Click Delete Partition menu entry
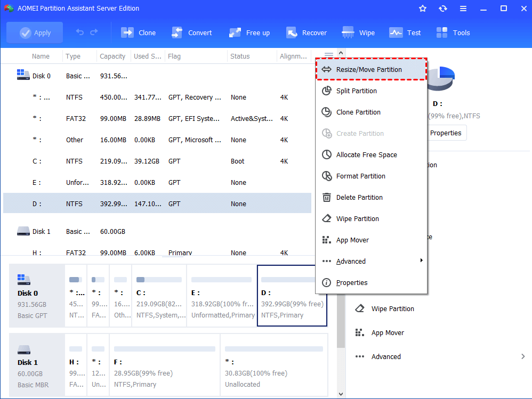 [x=359, y=197]
